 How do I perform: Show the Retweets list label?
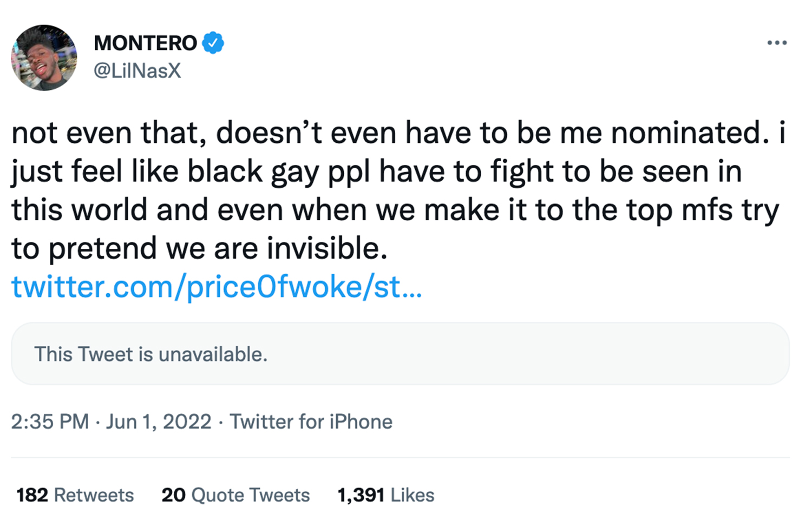94,495
